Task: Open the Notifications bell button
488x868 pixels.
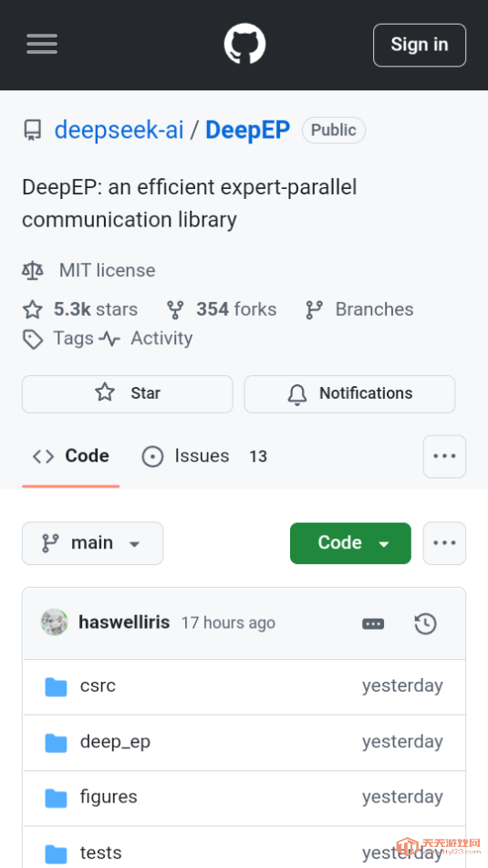Action: 349,393
